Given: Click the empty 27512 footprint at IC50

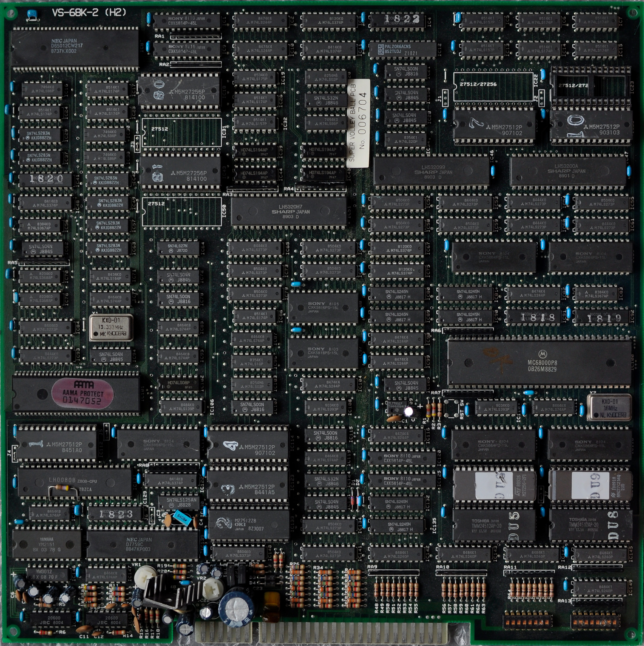Looking at the screenshot, I should pyautogui.click(x=182, y=212).
